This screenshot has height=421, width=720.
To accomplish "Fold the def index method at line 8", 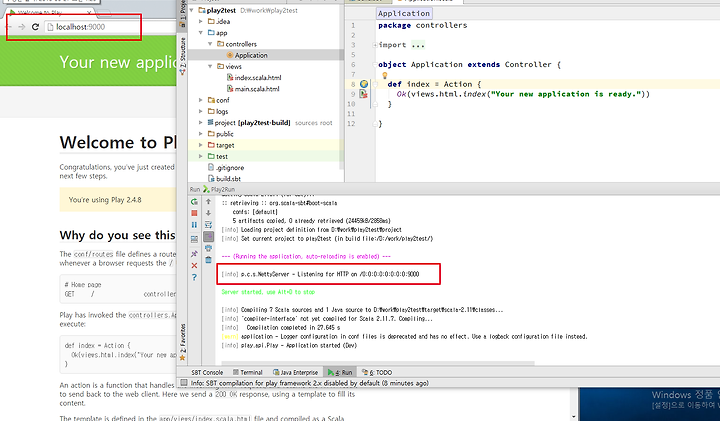I will (375, 84).
